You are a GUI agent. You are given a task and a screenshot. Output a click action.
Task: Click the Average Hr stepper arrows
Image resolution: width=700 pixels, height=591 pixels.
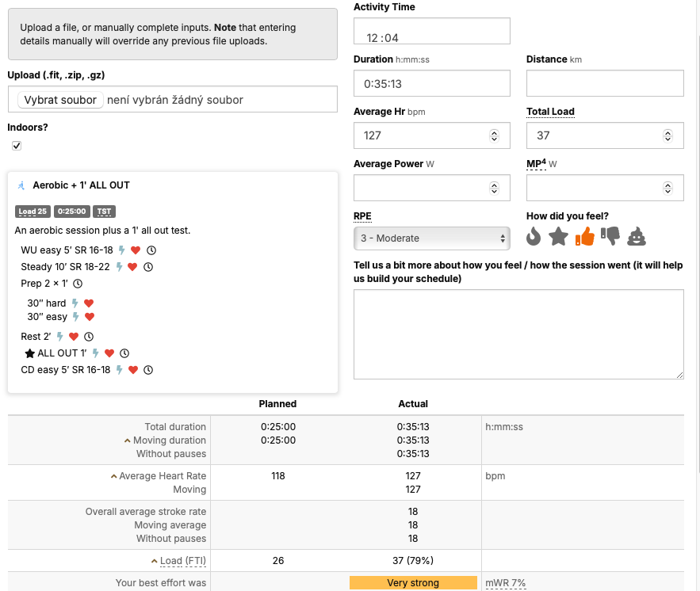495,135
